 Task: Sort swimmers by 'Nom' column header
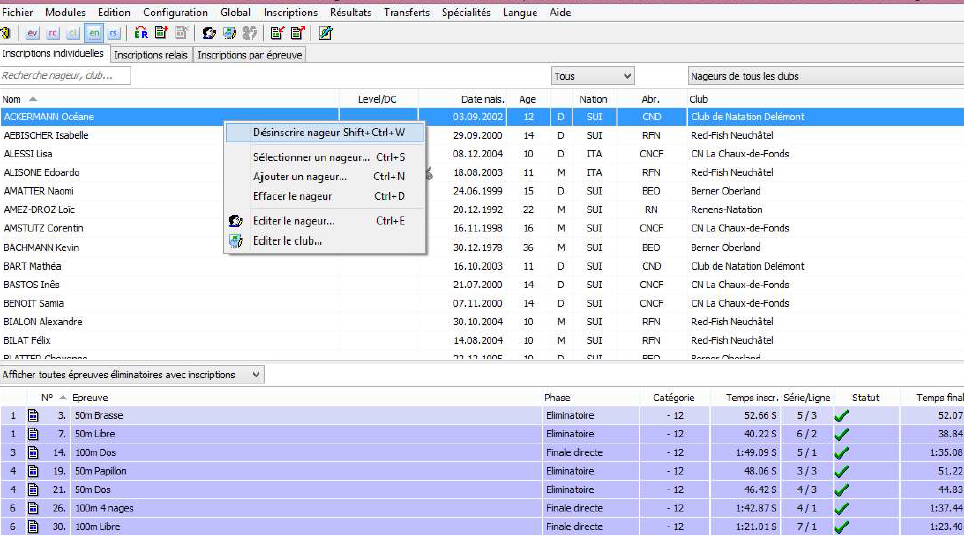point(12,99)
